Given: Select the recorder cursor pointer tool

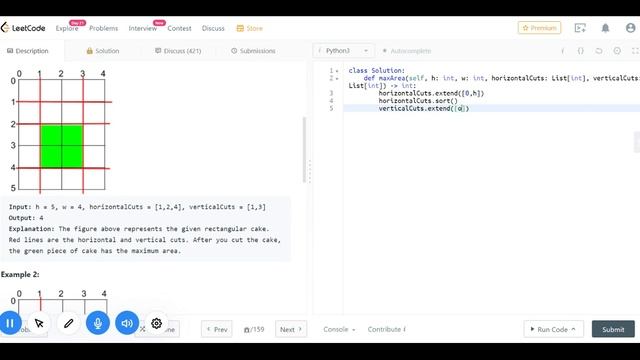Looking at the screenshot, I should pyautogui.click(x=39, y=323).
